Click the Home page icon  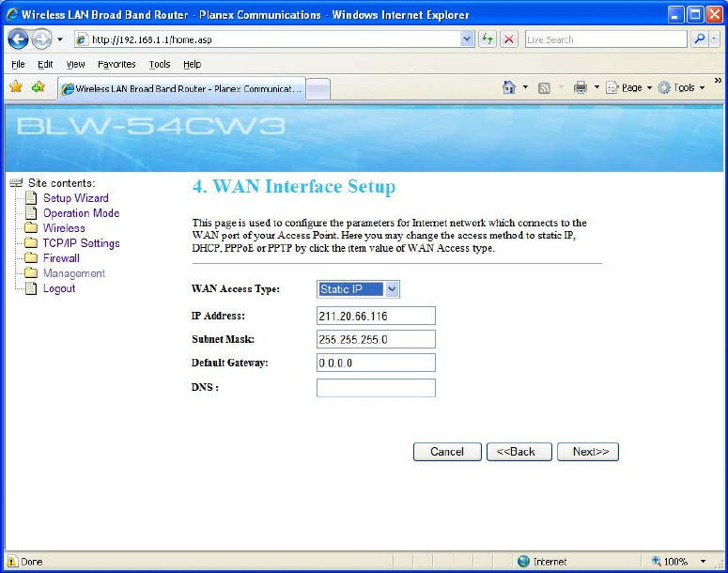click(509, 86)
